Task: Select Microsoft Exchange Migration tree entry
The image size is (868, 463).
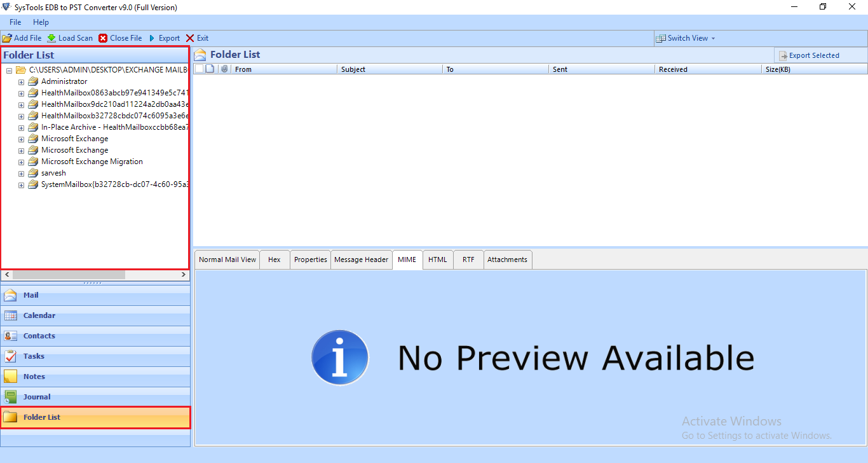Action: click(92, 162)
